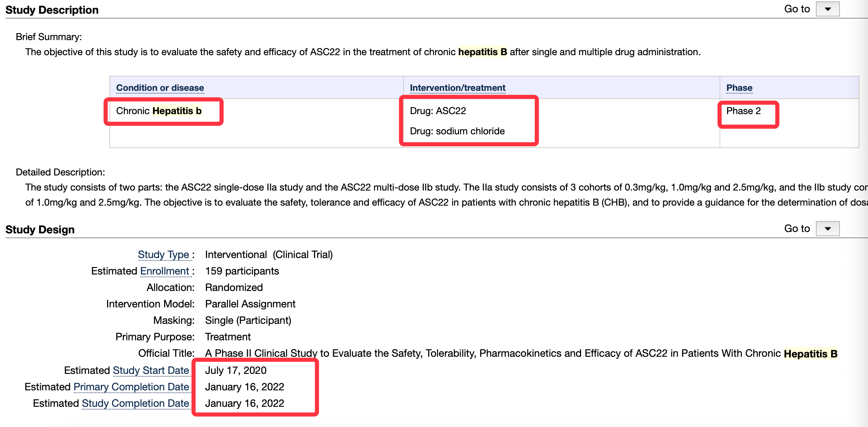
Task: Select the Study Design heading
Action: pos(40,230)
